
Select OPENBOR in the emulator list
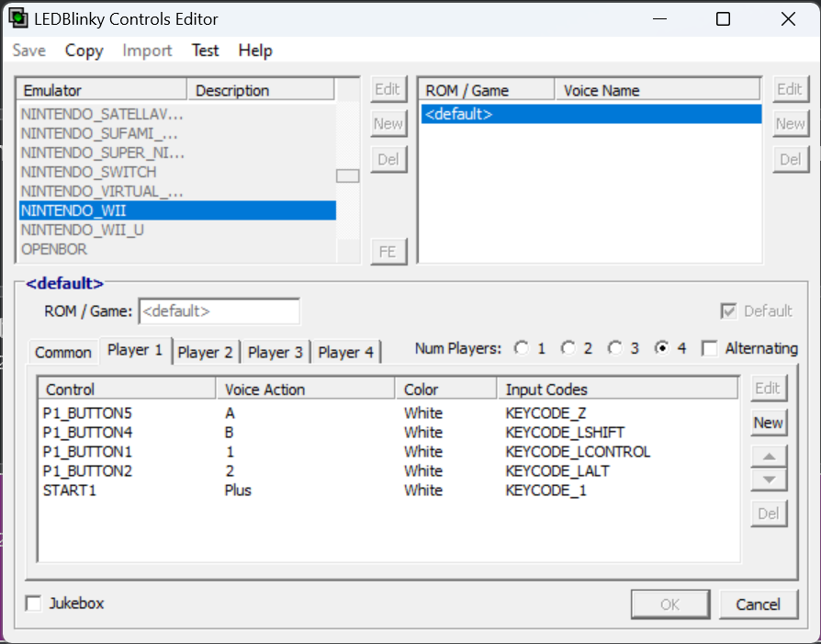(x=177, y=250)
